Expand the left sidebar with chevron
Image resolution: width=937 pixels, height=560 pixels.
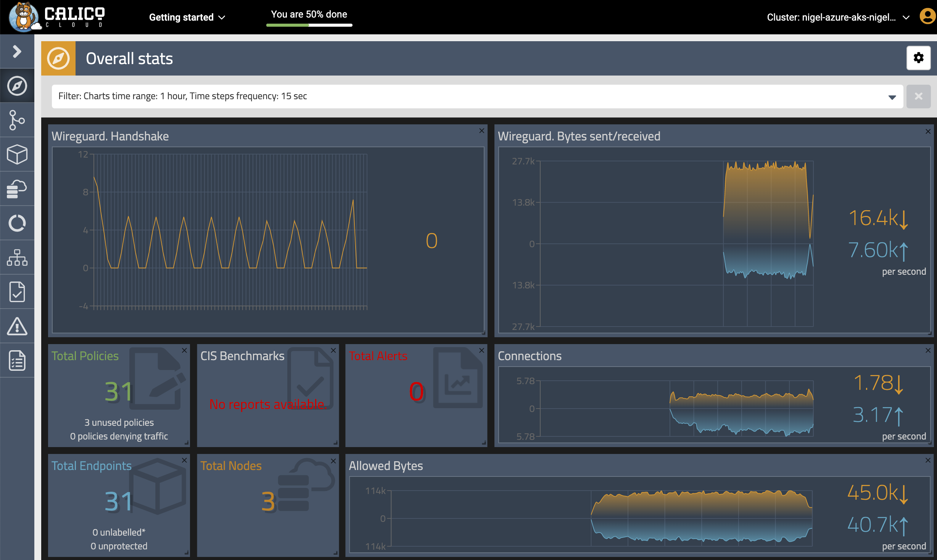(x=17, y=51)
